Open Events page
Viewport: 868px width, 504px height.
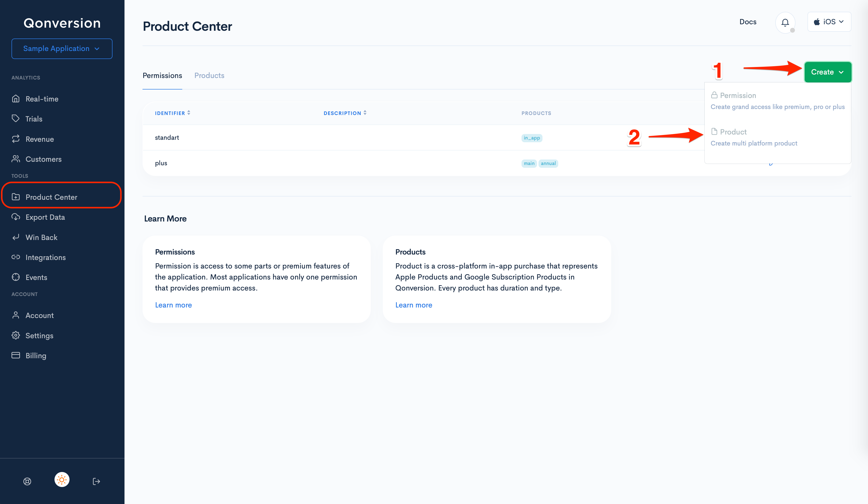(x=36, y=277)
